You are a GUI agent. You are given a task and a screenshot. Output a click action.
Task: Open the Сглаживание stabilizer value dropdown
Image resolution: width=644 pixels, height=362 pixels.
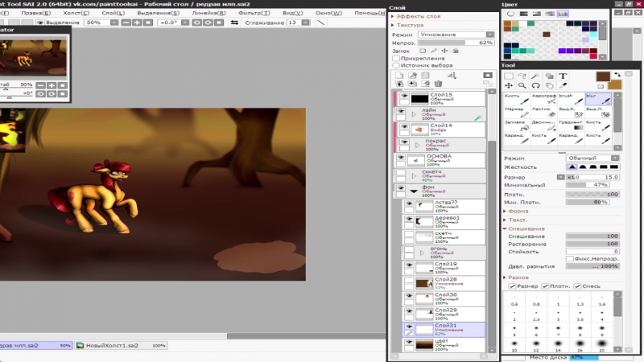pyautogui.click(x=306, y=23)
